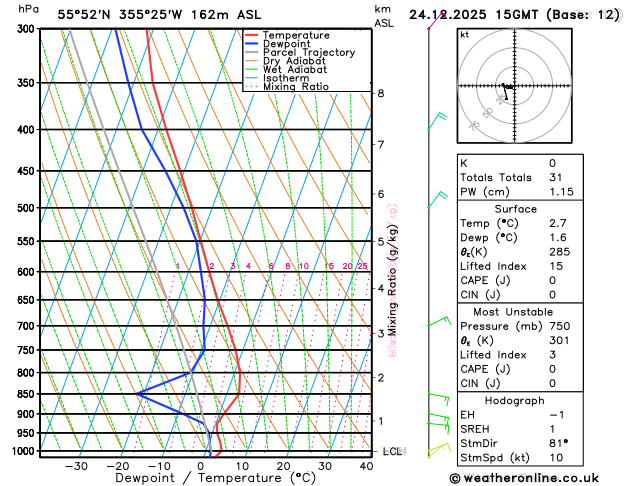Click the 300 hPa pressure axis label
The image size is (629, 486).
(x=26, y=29)
